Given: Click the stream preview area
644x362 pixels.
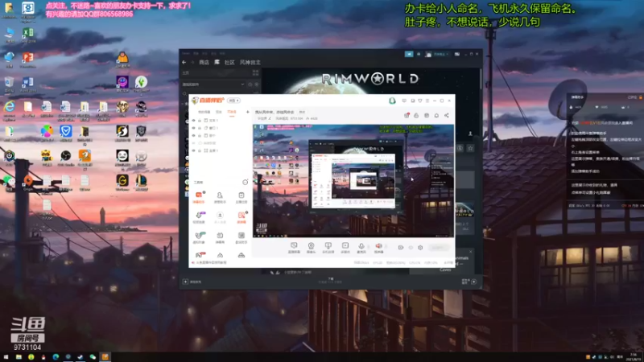Looking at the screenshot, I should click(353, 181).
